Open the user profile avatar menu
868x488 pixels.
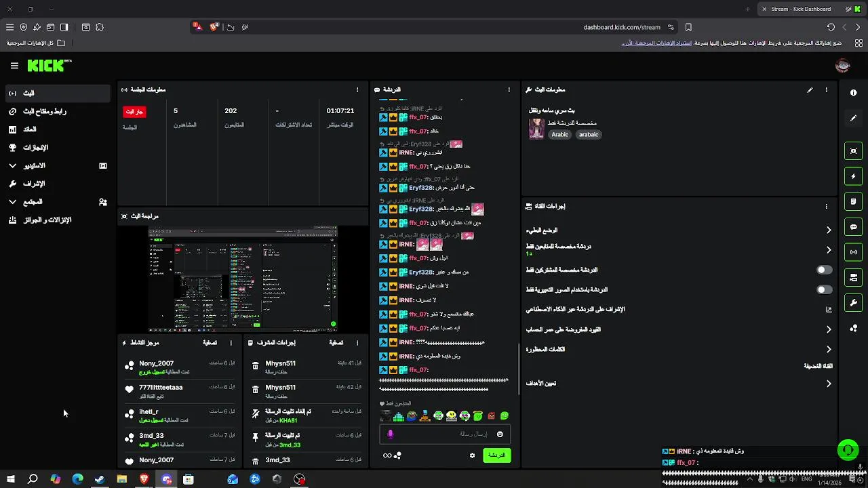coord(843,66)
